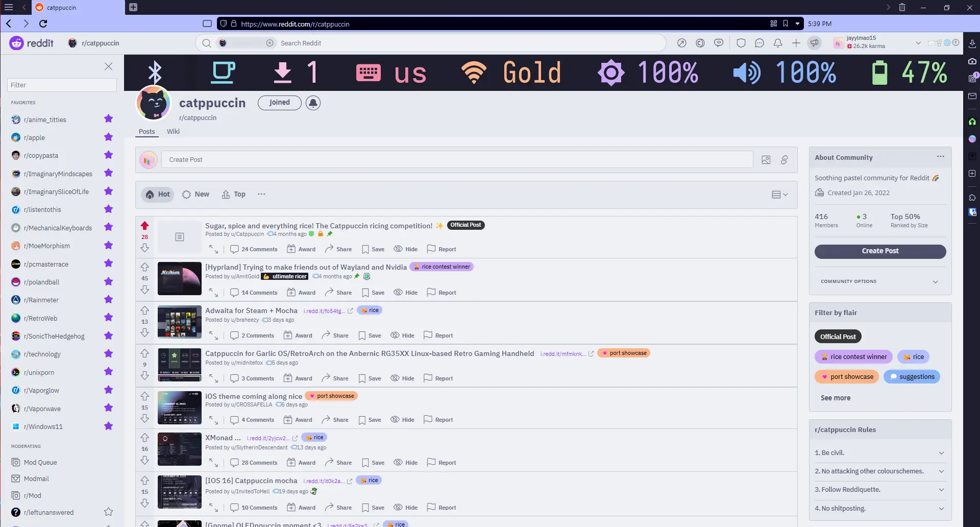The image size is (980, 527).
Task: Filter by port showcase flair in sidebar
Action: coord(847,377)
